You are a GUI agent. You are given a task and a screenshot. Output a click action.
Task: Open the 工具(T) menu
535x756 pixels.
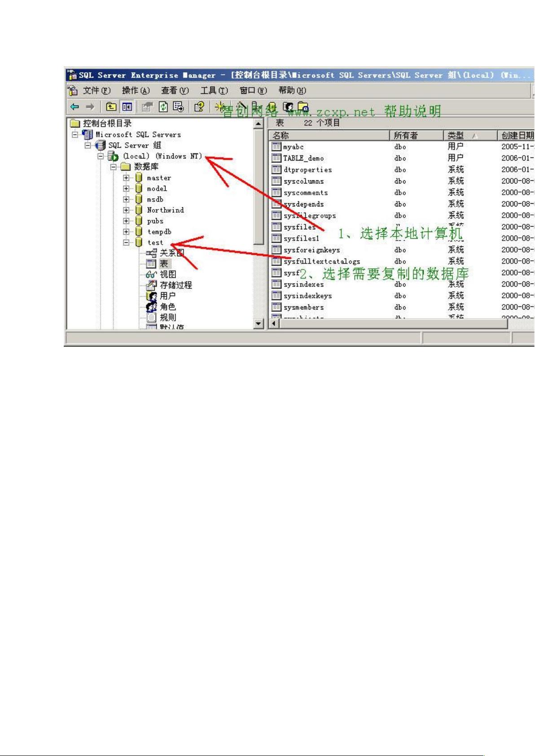coord(214,91)
